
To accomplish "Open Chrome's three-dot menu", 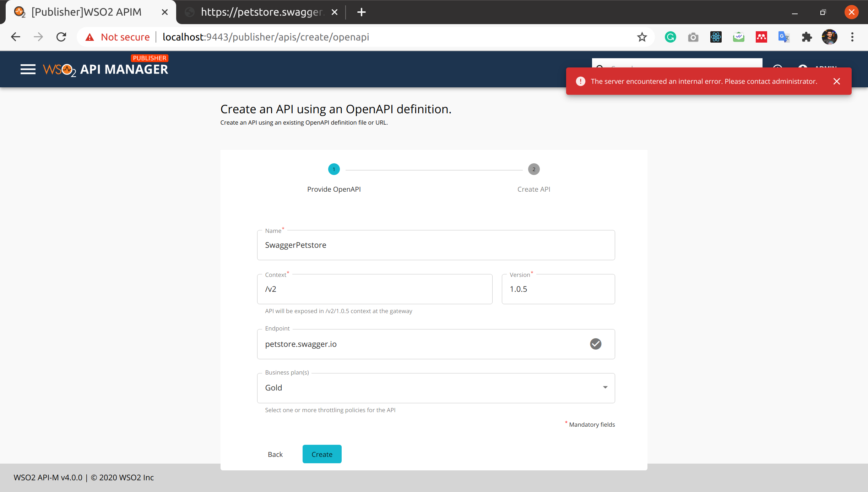I will pyautogui.click(x=852, y=37).
